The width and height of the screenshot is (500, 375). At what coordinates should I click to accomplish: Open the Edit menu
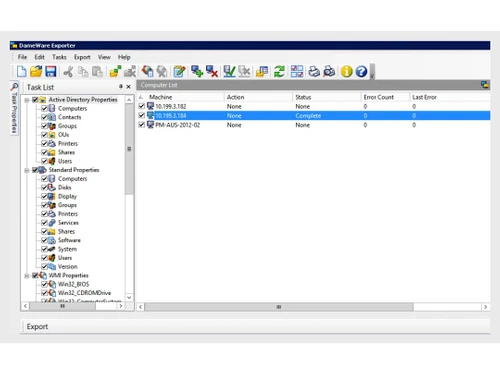[x=39, y=57]
